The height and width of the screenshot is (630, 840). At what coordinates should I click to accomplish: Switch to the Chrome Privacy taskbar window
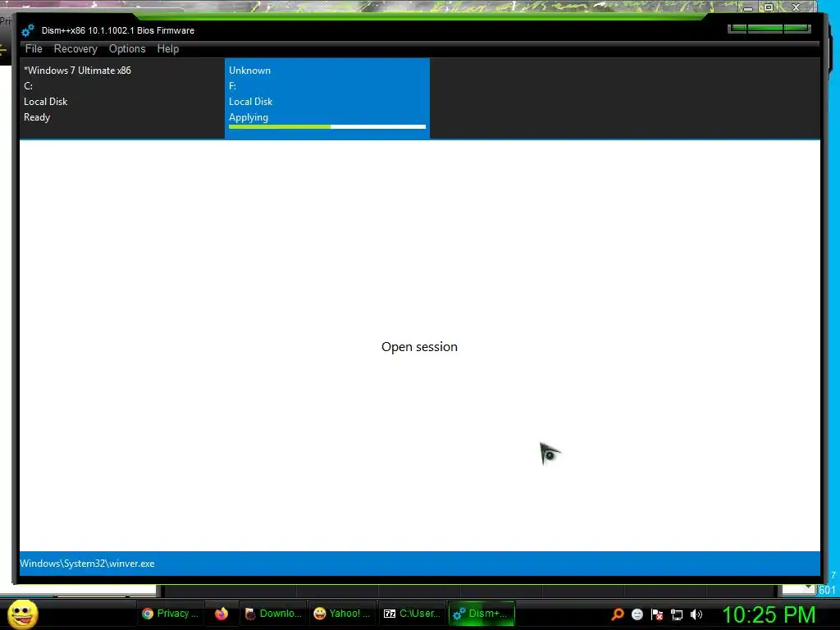(171, 614)
